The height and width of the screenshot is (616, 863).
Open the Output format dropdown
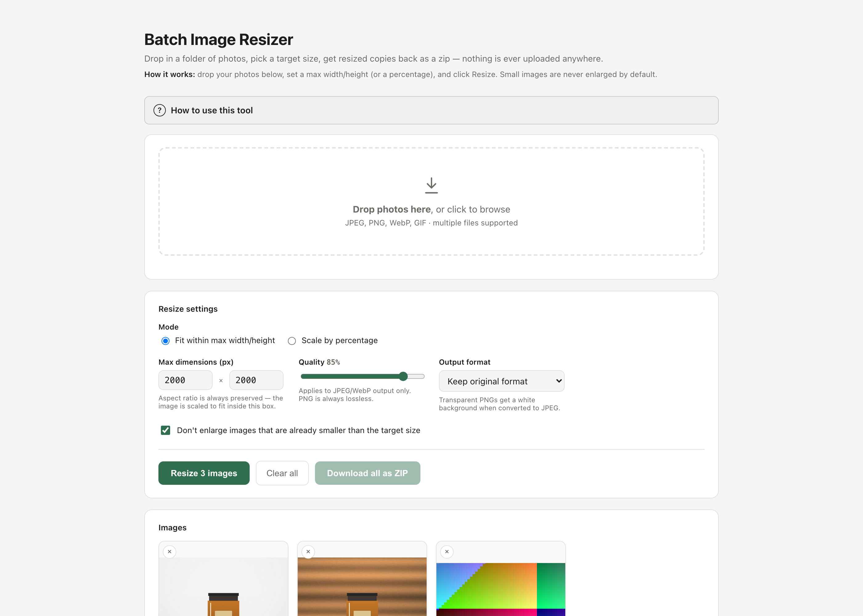501,381
